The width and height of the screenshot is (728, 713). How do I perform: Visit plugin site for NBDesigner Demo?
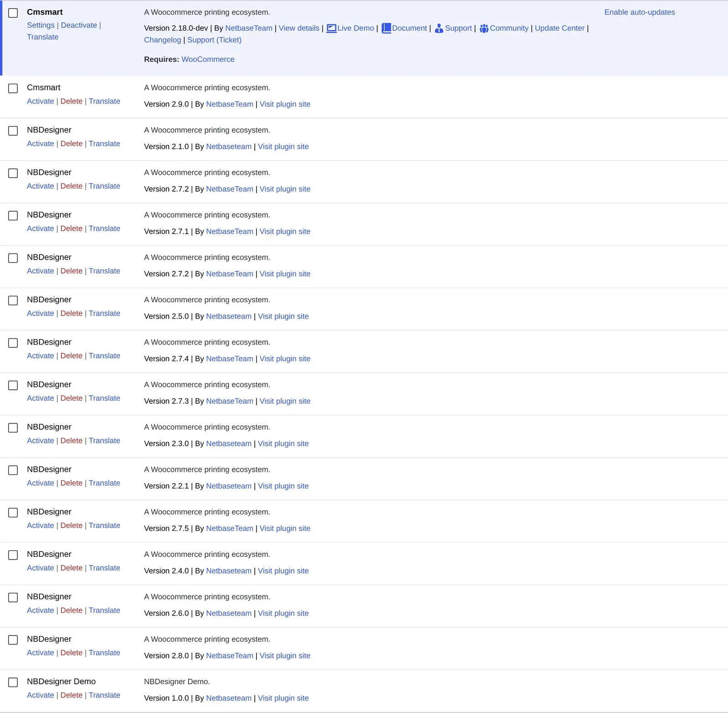[283, 698]
